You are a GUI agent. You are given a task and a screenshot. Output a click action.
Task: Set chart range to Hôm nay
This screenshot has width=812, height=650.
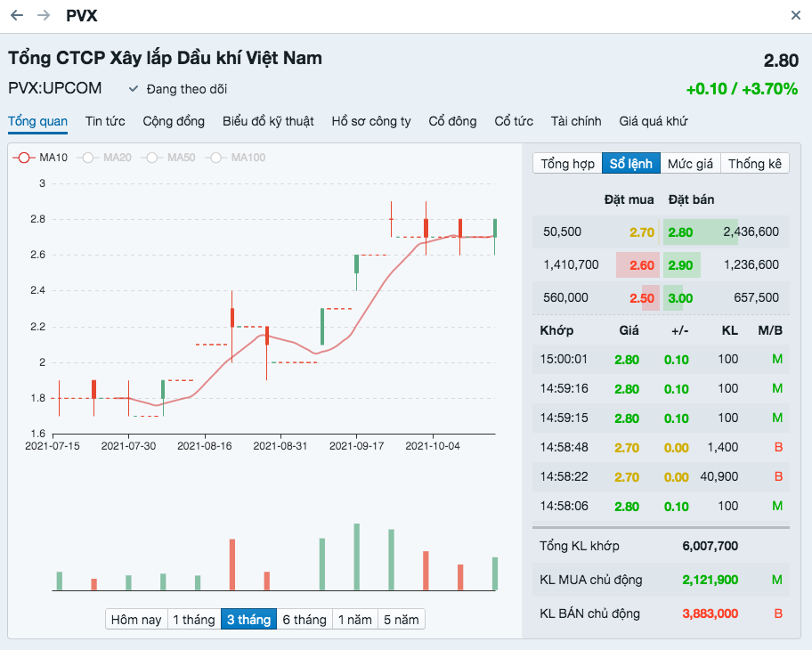(x=136, y=620)
